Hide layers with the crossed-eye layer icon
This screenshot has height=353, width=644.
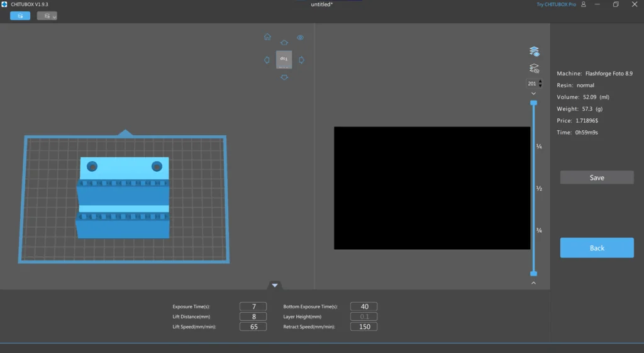[x=534, y=69]
